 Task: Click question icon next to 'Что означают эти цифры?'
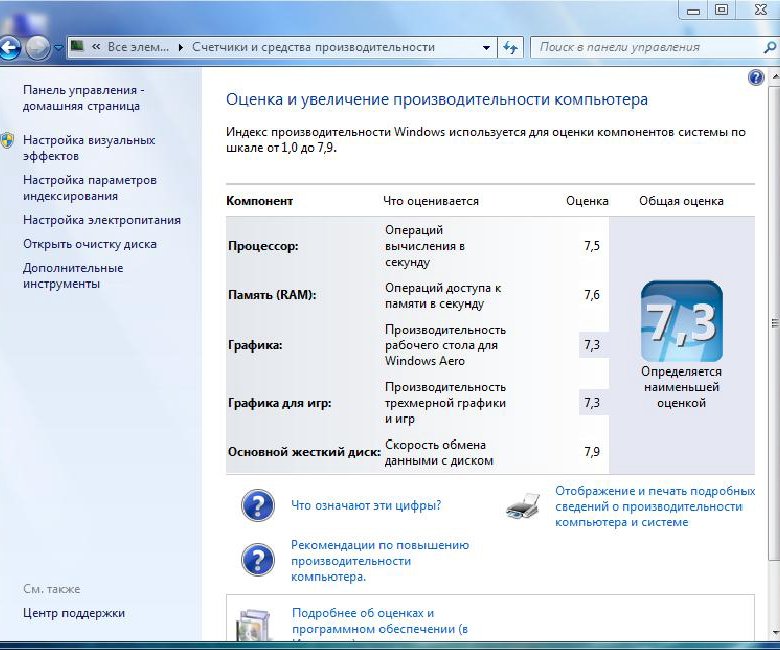[x=257, y=506]
